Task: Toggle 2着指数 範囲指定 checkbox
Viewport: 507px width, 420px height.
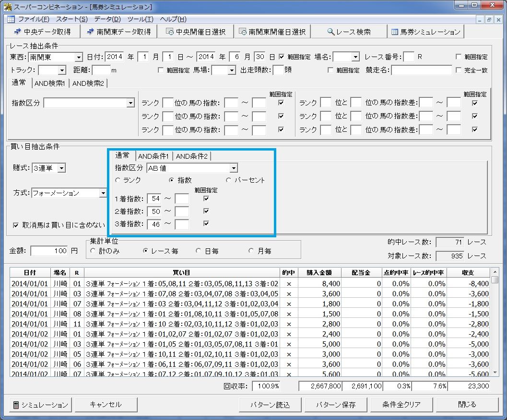Action: click(206, 211)
